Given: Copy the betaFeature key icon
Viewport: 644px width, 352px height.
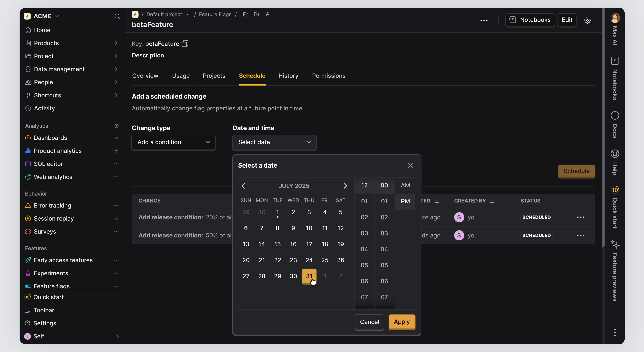Looking at the screenshot, I should (185, 44).
